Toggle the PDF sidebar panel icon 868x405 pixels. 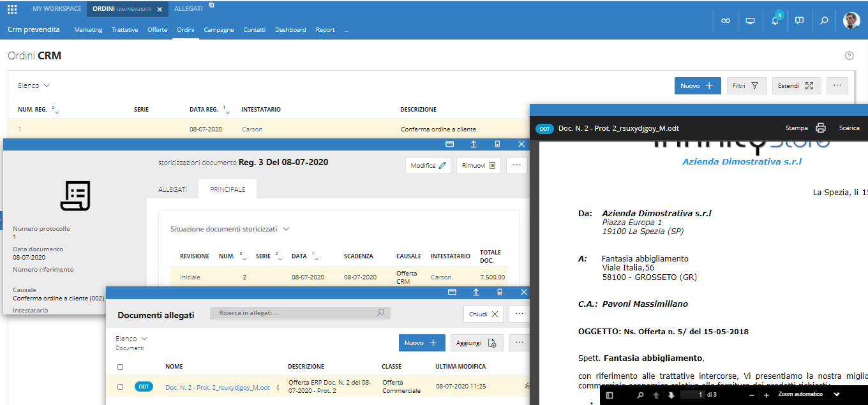pyautogui.click(x=608, y=394)
